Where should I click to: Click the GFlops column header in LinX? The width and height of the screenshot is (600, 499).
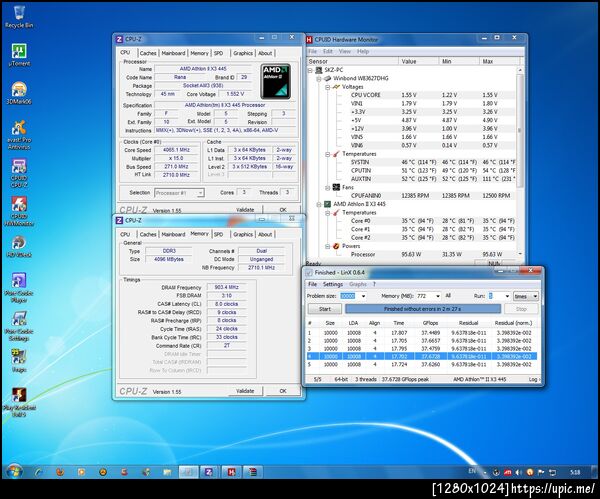tap(430, 323)
